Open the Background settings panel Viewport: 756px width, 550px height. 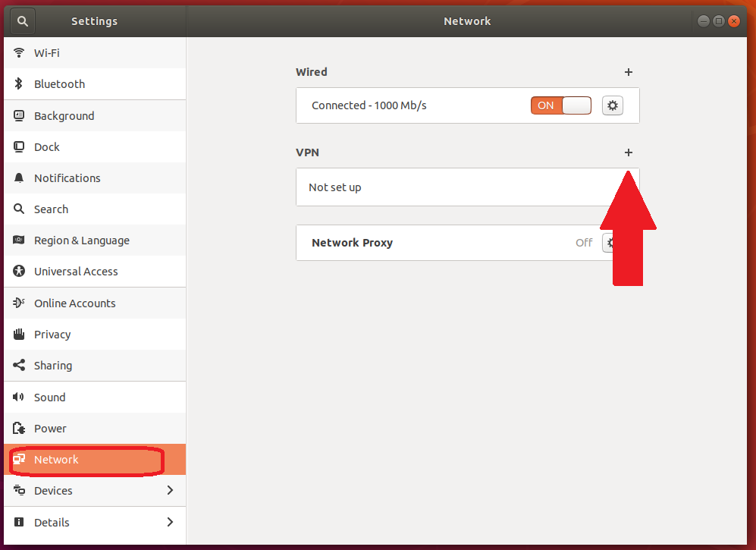[64, 116]
